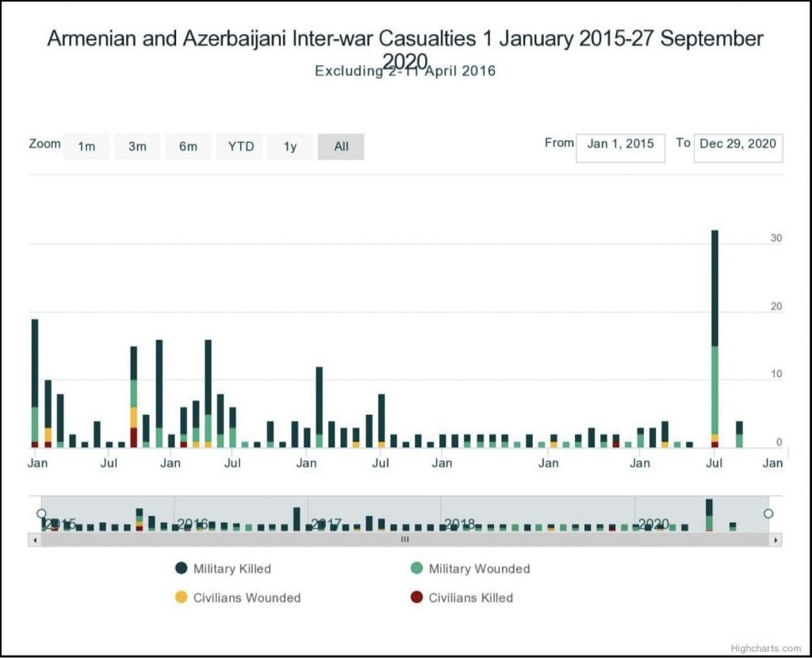Click the navigator scrollbar grip thumb

tap(404, 539)
